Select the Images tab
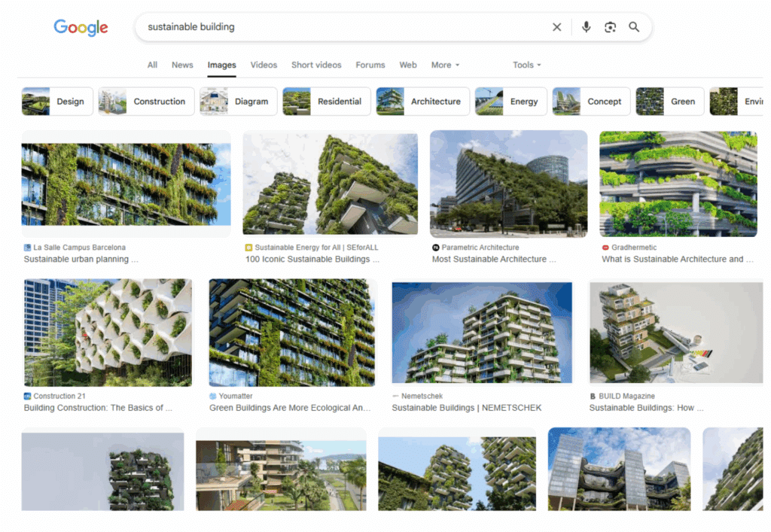 [x=222, y=65]
